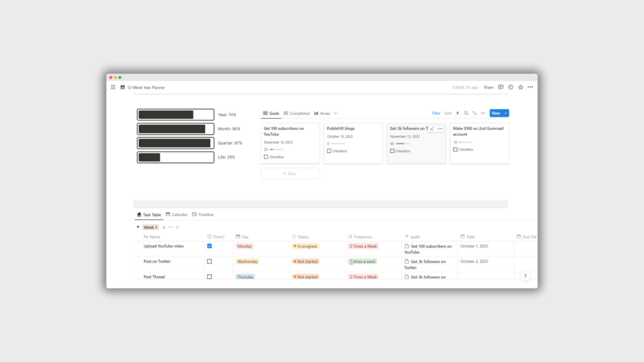Viewport: 644px width, 362px height.
Task: Switch to the Completed view tab
Action: [296, 113]
